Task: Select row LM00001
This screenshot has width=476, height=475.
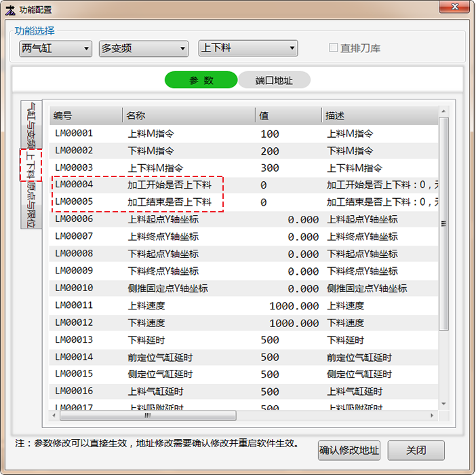Action: point(244,134)
